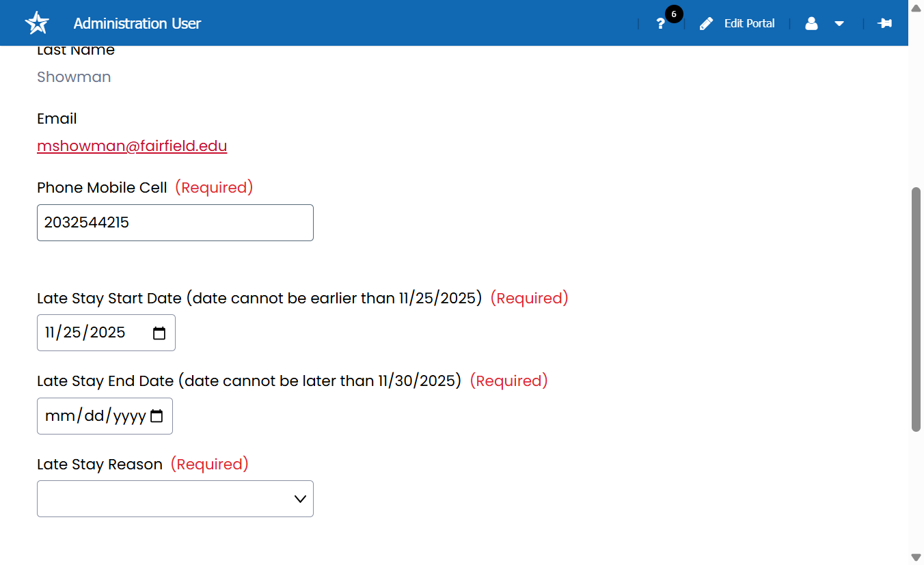Open mshowman@fairfield.edu email link
The width and height of the screenshot is (924, 565).
pos(132,146)
